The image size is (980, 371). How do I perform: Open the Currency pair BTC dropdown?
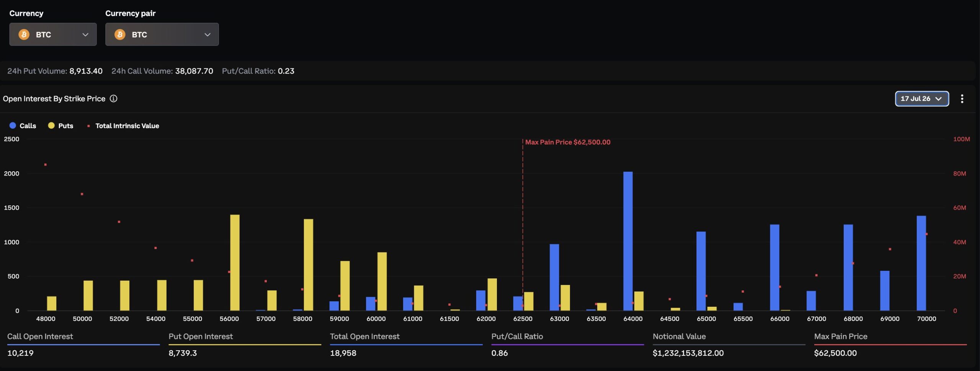pos(162,34)
